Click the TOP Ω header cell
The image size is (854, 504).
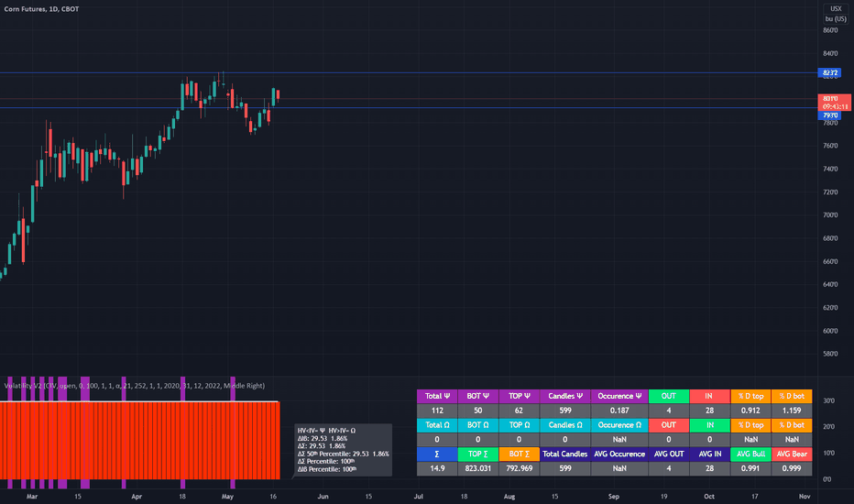click(519, 425)
